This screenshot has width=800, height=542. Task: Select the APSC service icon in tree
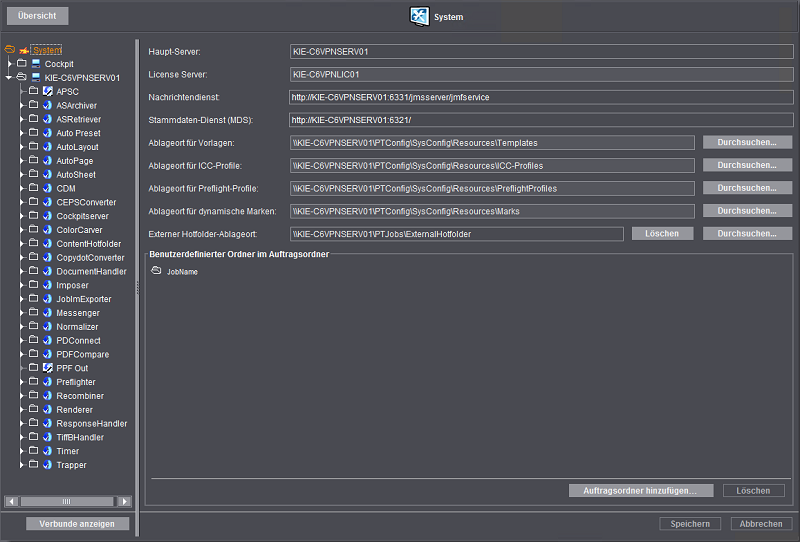[x=47, y=91]
